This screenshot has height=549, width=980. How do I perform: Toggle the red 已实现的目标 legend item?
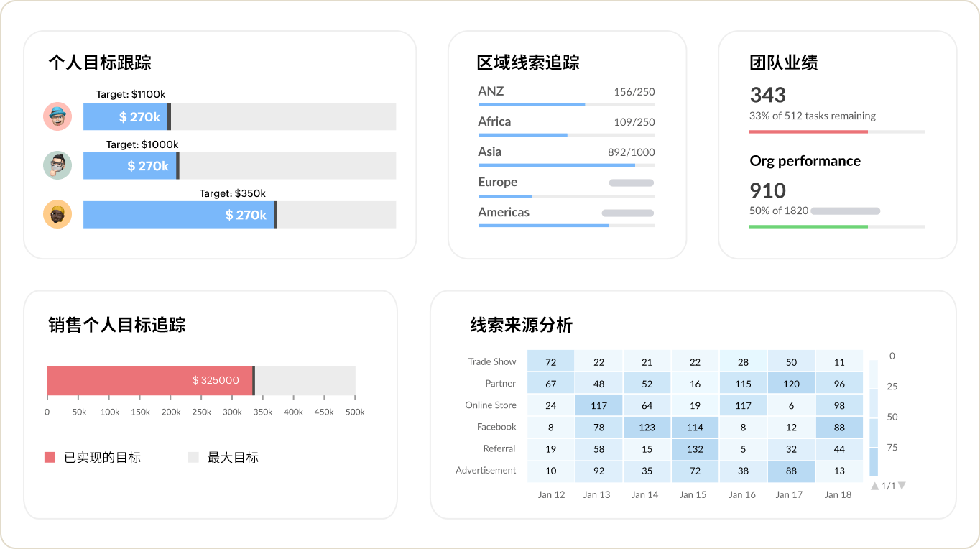tap(50, 458)
